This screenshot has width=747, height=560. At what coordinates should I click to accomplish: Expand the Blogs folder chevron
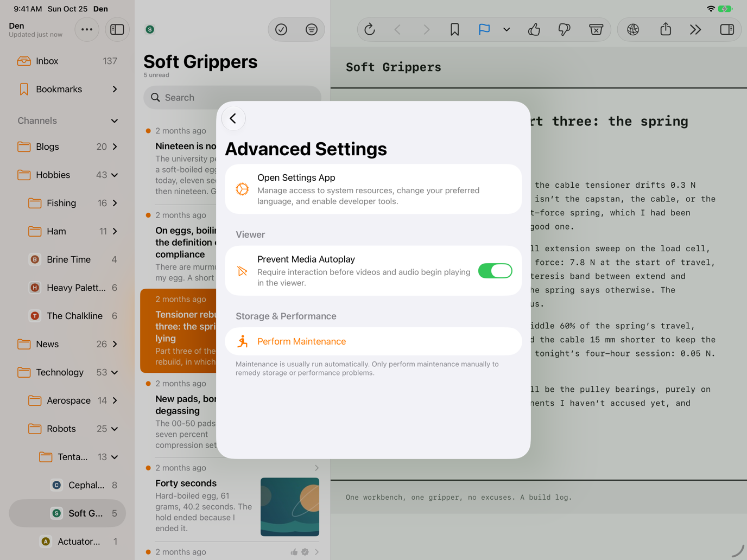click(x=115, y=147)
